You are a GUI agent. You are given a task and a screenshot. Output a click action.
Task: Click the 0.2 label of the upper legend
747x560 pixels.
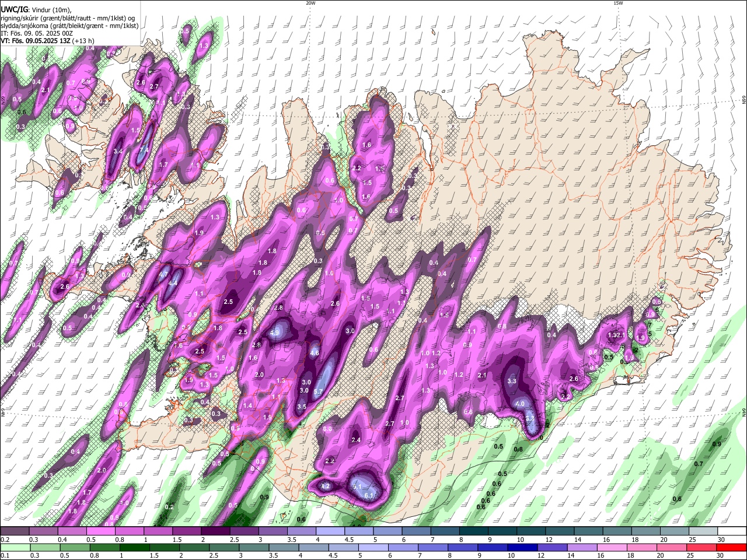click(x=5, y=540)
